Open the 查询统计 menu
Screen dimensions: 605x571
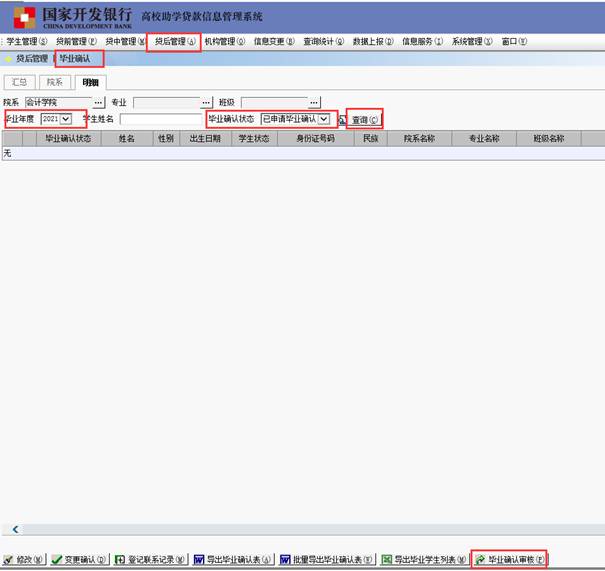(x=323, y=42)
